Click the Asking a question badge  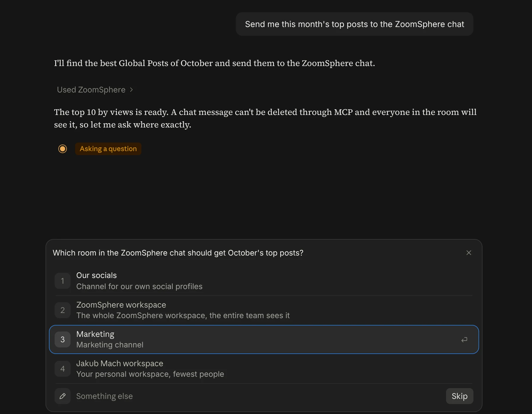click(108, 149)
